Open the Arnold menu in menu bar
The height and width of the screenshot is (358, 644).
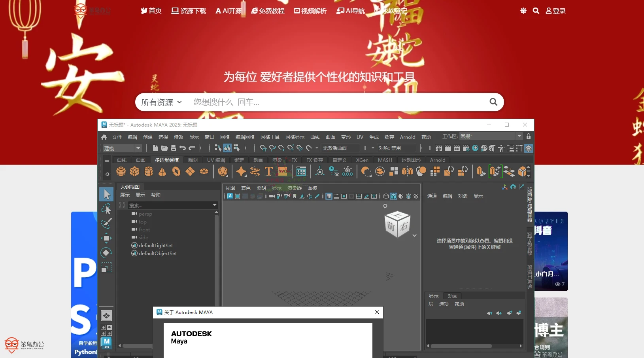pos(408,137)
